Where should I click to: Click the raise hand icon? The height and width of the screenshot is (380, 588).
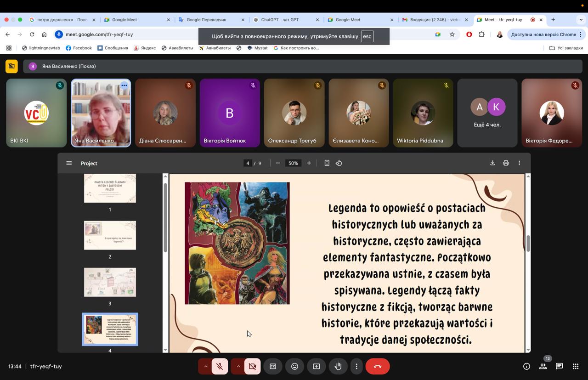click(x=338, y=366)
